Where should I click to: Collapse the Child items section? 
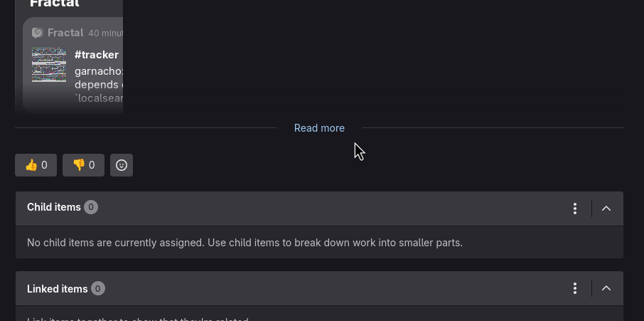(x=606, y=209)
